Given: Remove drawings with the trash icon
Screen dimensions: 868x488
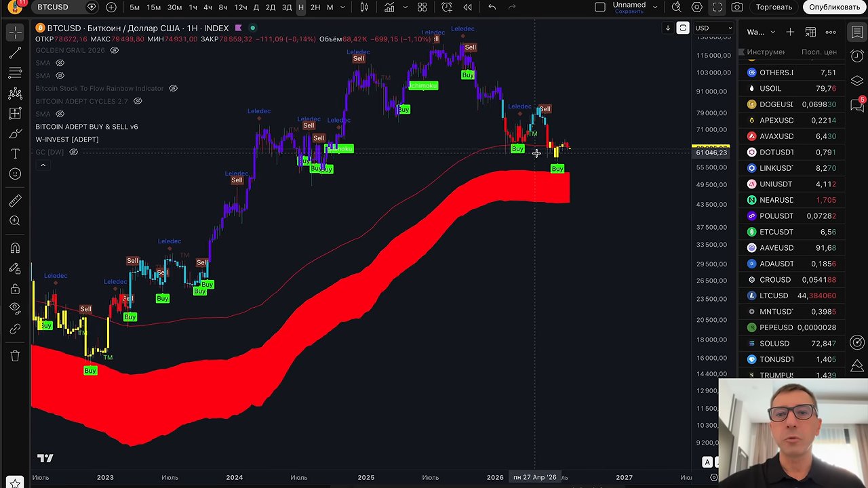Looking at the screenshot, I should point(15,356).
